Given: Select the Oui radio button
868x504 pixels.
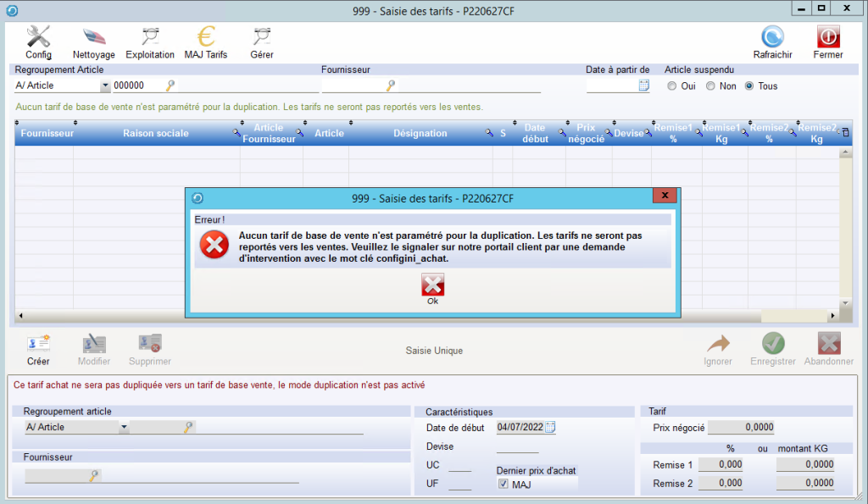Looking at the screenshot, I should tap(672, 86).
